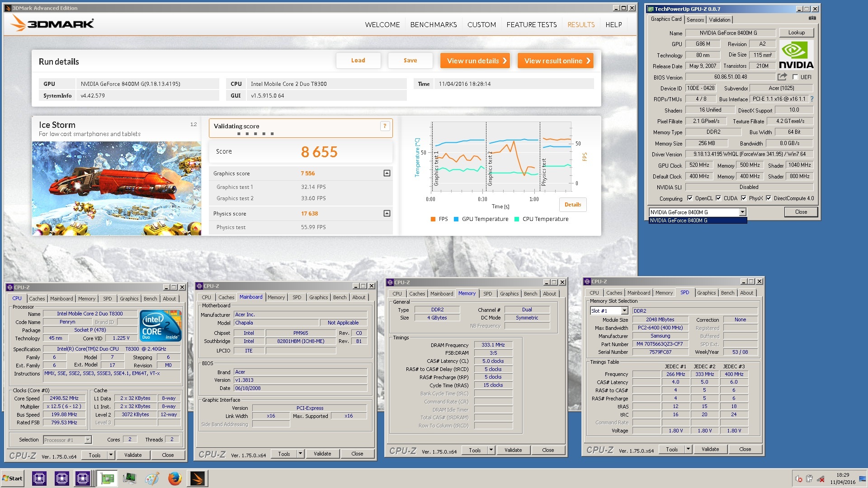
Task: Open the BENCHMARKS menu in 3DMark
Action: point(433,24)
